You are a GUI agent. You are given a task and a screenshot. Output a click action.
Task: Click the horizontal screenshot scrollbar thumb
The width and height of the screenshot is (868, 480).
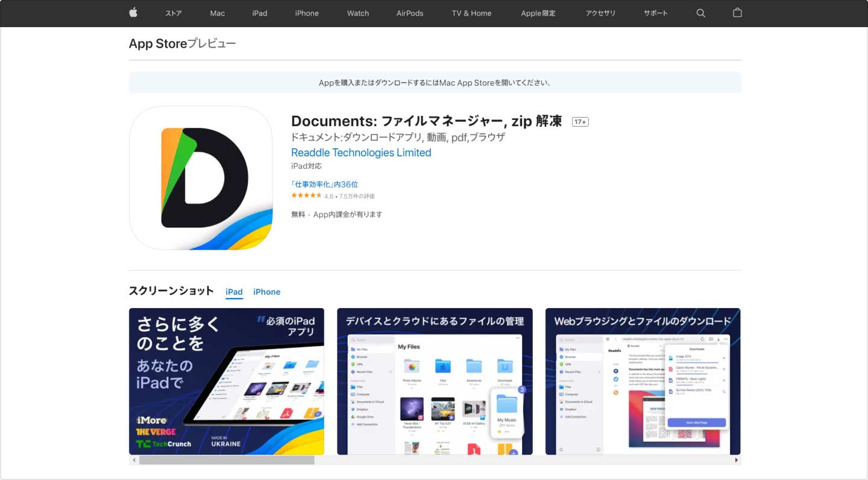(x=227, y=460)
